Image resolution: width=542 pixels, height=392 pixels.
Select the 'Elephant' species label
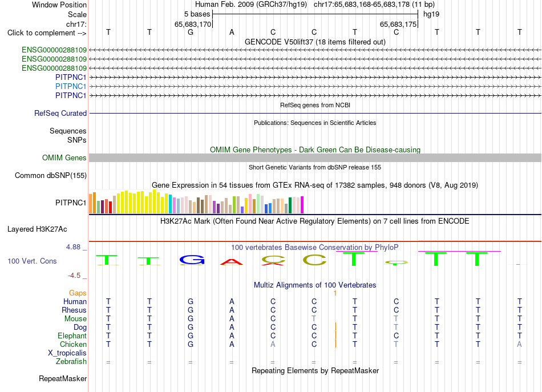tap(72, 336)
